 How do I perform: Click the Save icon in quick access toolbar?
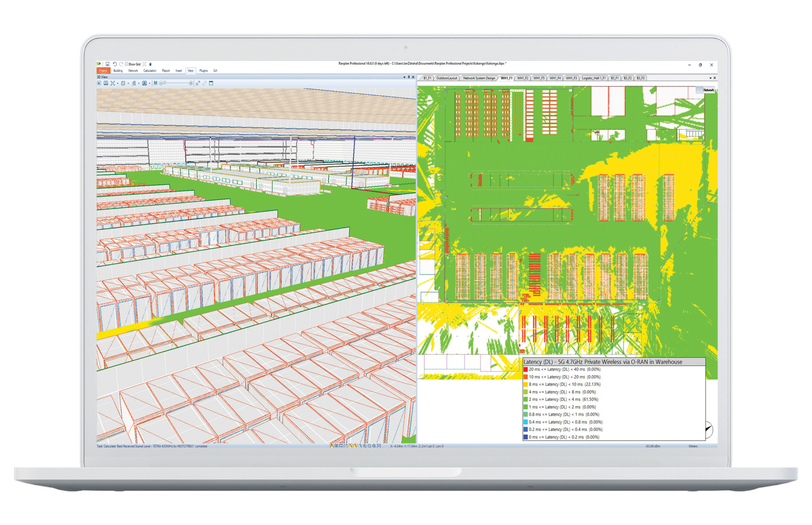[x=107, y=64]
